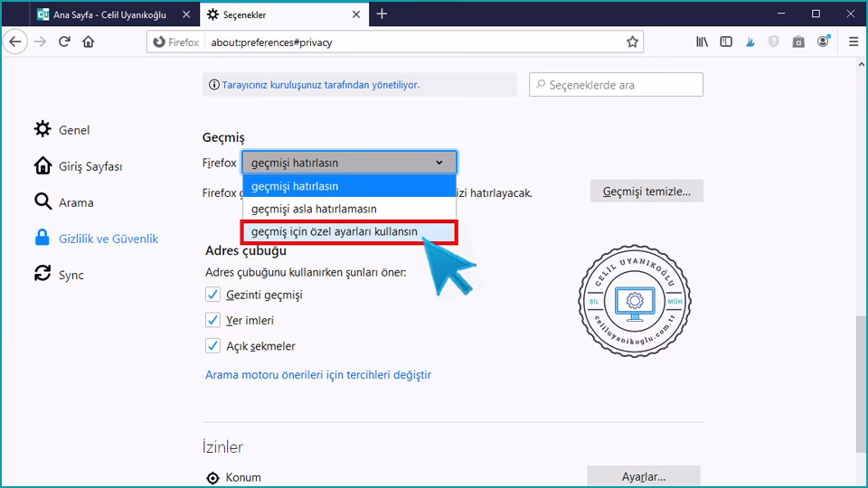This screenshot has height=488, width=868.
Task: Switch to the Seçenekler tab
Action: pyautogui.click(x=283, y=15)
